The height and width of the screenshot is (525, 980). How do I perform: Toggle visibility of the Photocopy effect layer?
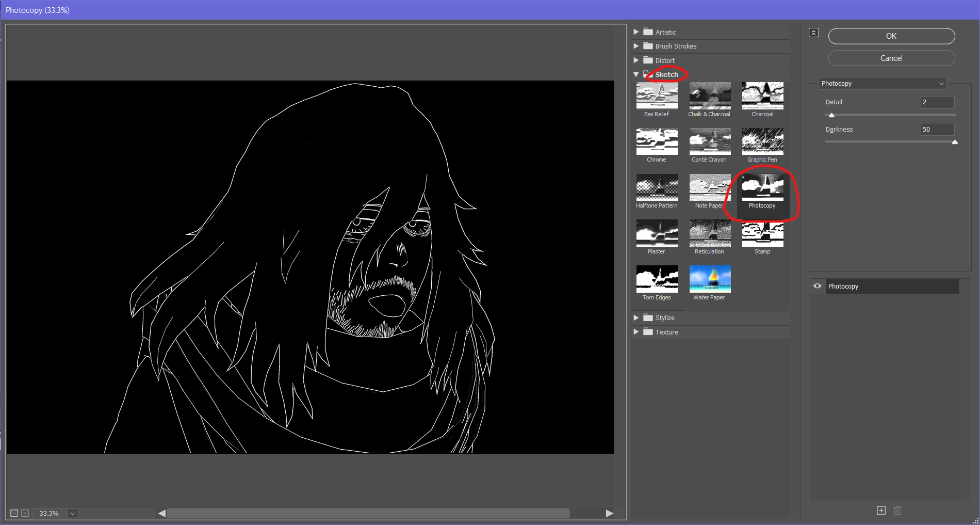click(x=817, y=286)
